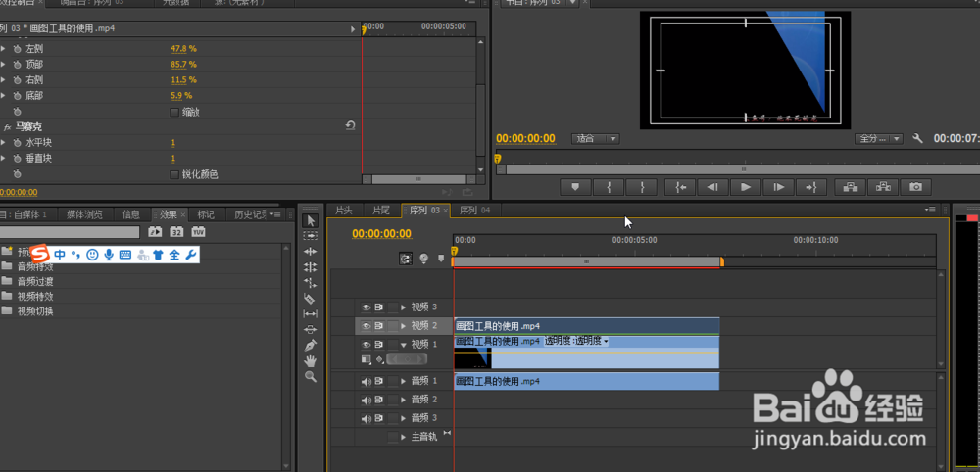Screen dimensions: 980x472
Task: Expand the 右侧 crop property
Action: pos(3,80)
